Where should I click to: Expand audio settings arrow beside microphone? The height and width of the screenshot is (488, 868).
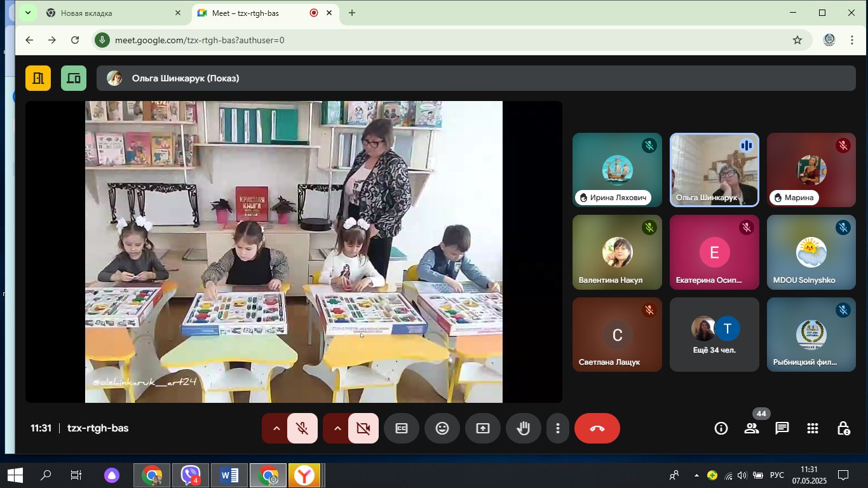276,428
